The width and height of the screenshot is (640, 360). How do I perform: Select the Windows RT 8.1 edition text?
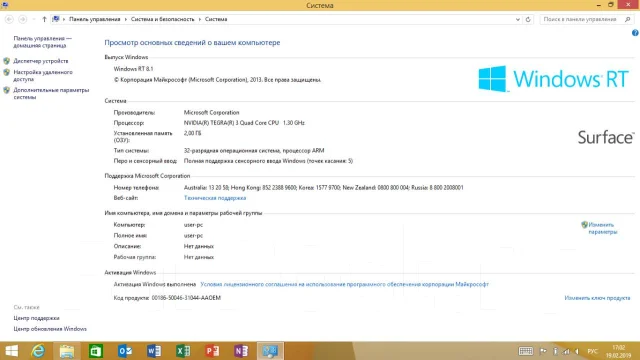point(133,69)
